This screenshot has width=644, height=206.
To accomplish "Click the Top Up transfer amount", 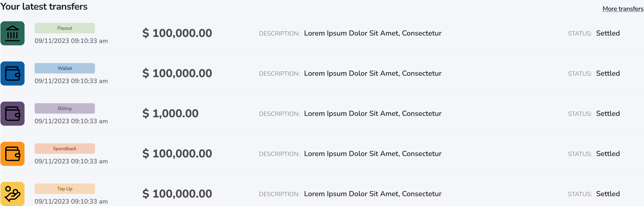I will tap(177, 194).
